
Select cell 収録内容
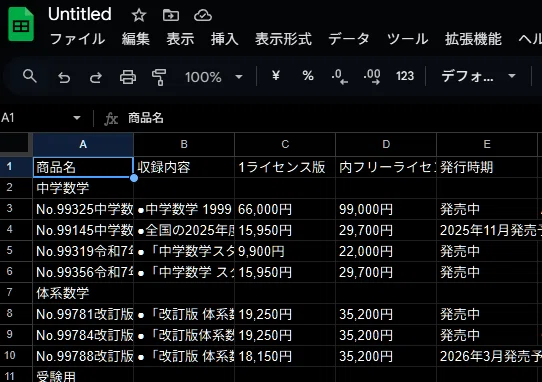(x=184, y=167)
